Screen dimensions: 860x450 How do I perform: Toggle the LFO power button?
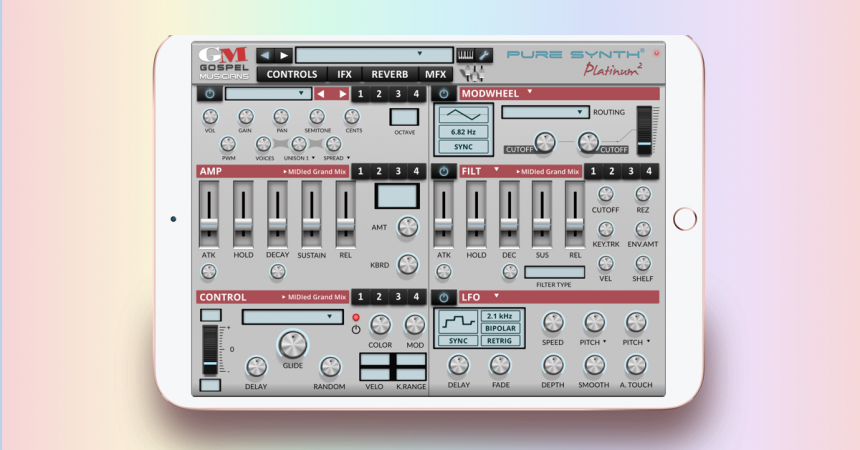[x=444, y=297]
